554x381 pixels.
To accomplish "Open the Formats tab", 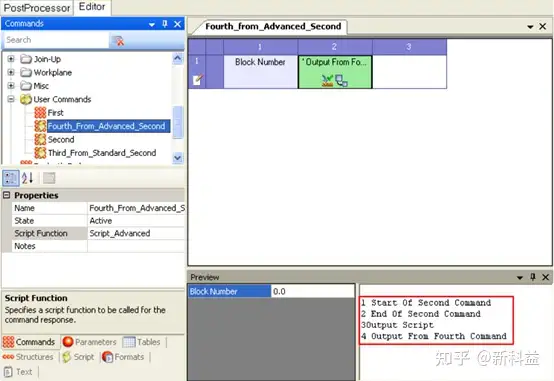I will point(123,357).
